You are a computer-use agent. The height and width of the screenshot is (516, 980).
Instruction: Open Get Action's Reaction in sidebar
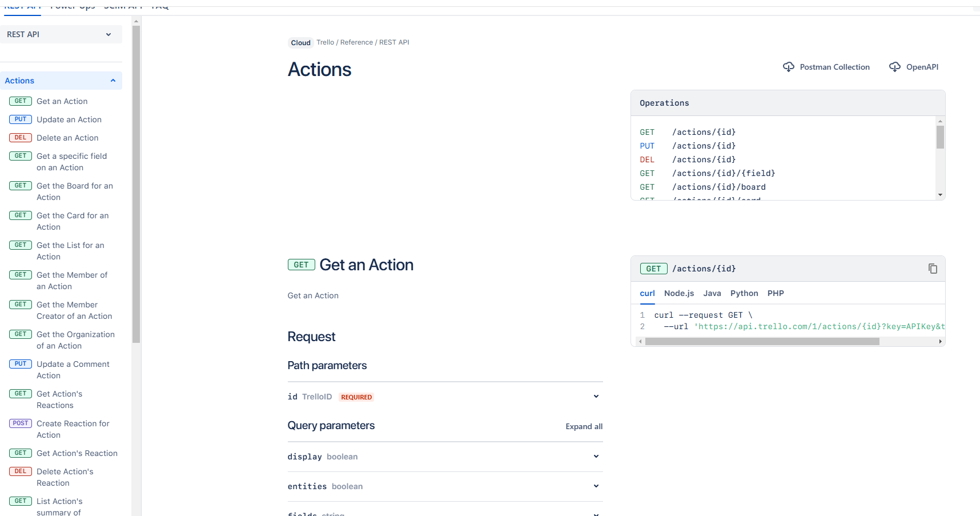tap(77, 453)
